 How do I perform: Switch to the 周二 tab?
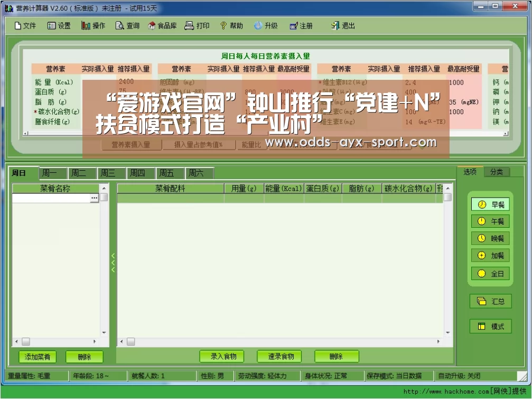click(82, 173)
